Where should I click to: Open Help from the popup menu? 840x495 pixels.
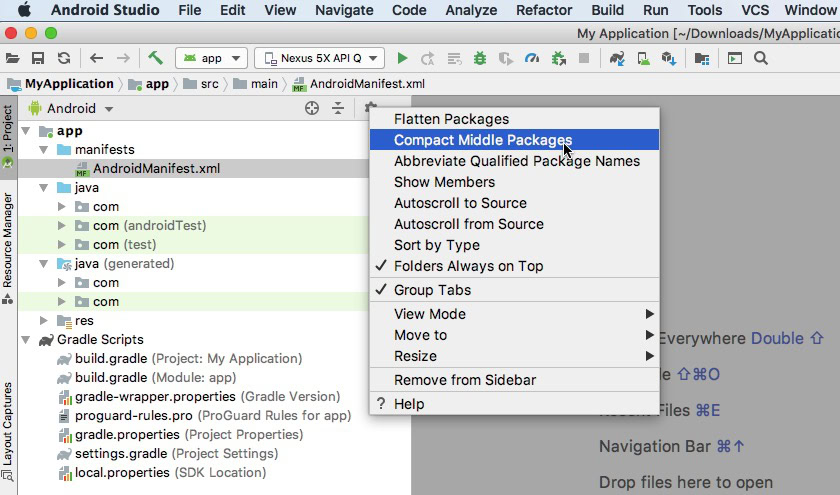(514, 404)
